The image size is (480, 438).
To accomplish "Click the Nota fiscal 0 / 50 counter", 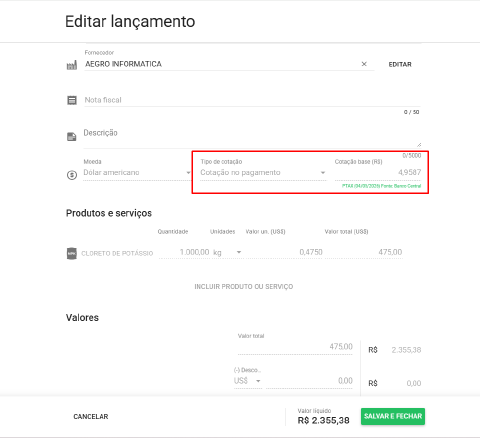I will 411,112.
